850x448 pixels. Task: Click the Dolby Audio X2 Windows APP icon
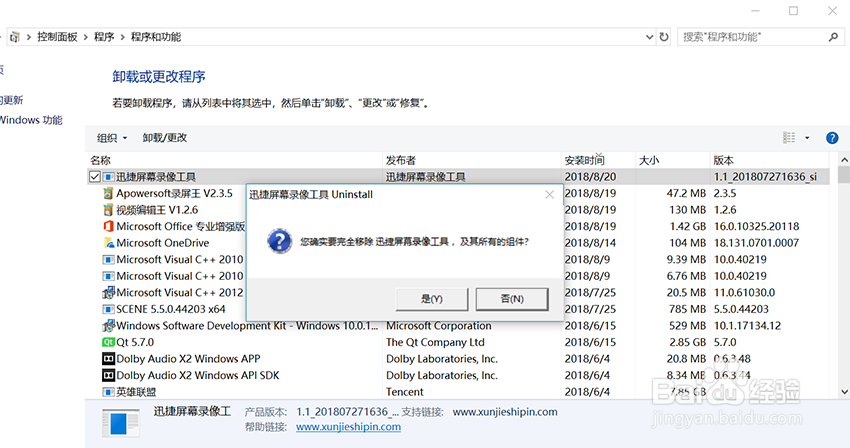tap(108, 359)
